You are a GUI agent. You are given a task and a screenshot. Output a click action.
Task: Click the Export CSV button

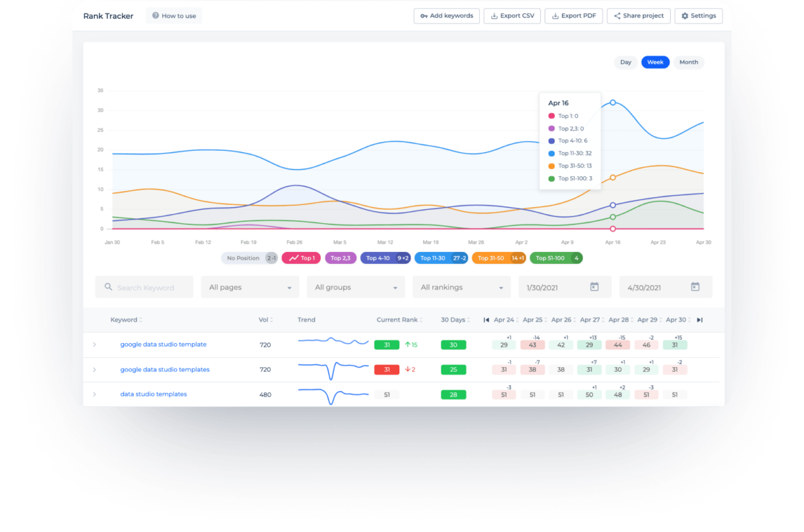tap(513, 16)
